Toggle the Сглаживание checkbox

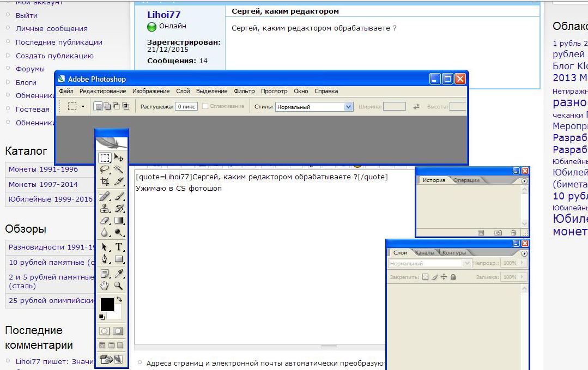[205, 106]
